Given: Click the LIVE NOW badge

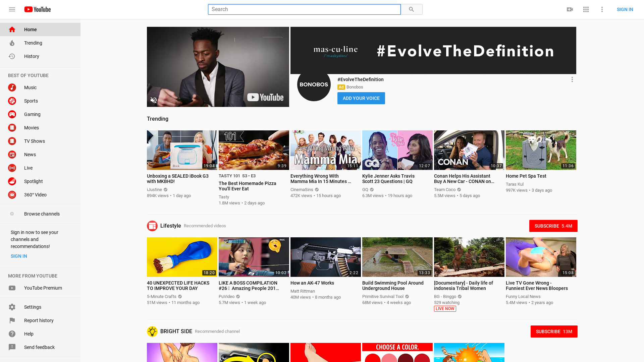Looking at the screenshot, I should coord(445,309).
